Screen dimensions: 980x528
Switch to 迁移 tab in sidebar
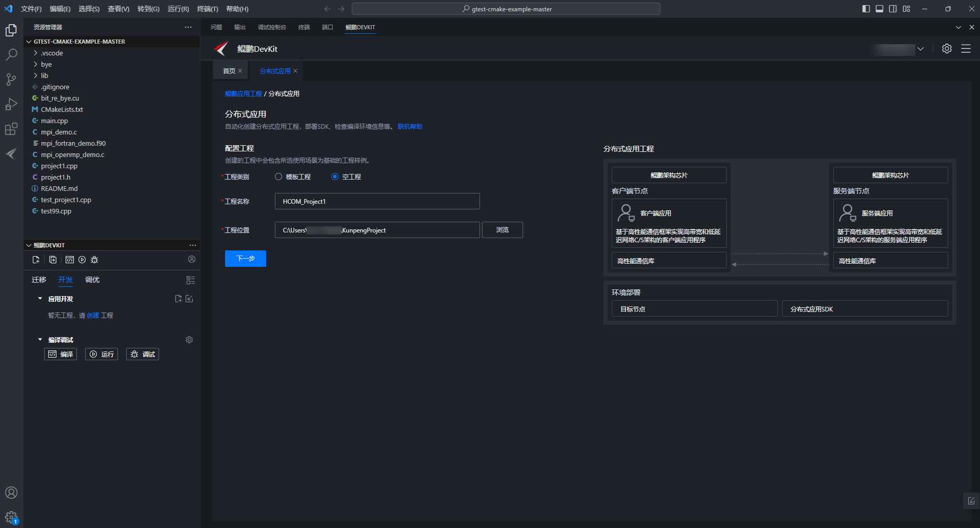39,280
